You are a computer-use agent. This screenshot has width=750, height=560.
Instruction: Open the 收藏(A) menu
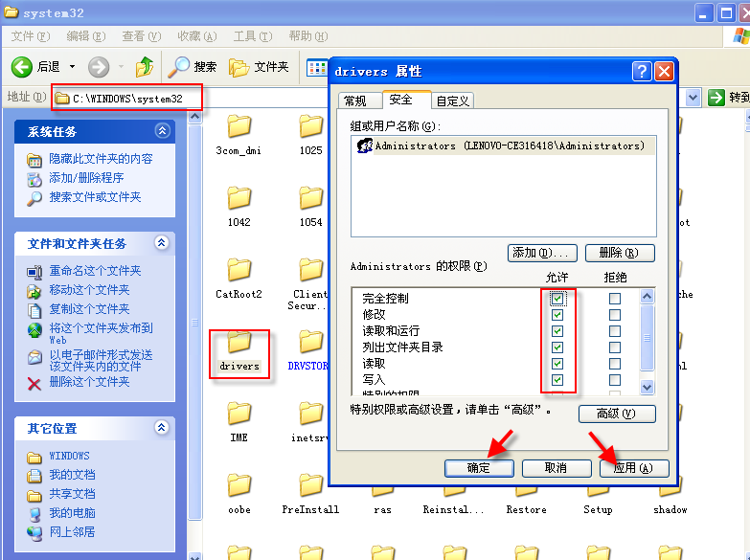(196, 36)
